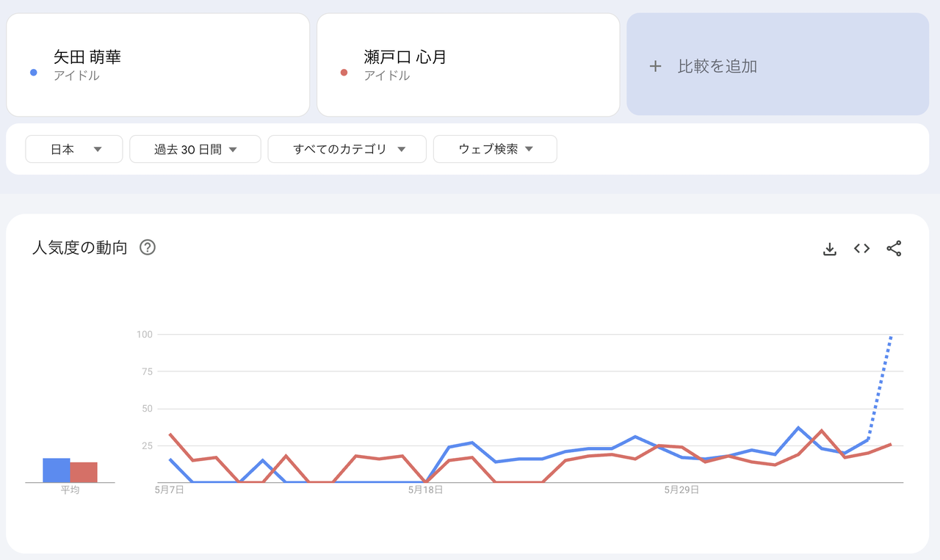Click the 5月29日 date label on chart

(681, 490)
